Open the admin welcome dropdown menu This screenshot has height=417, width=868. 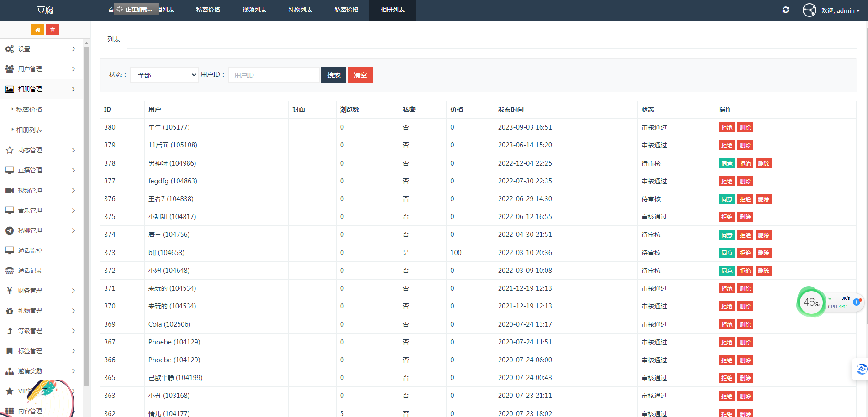(x=840, y=10)
